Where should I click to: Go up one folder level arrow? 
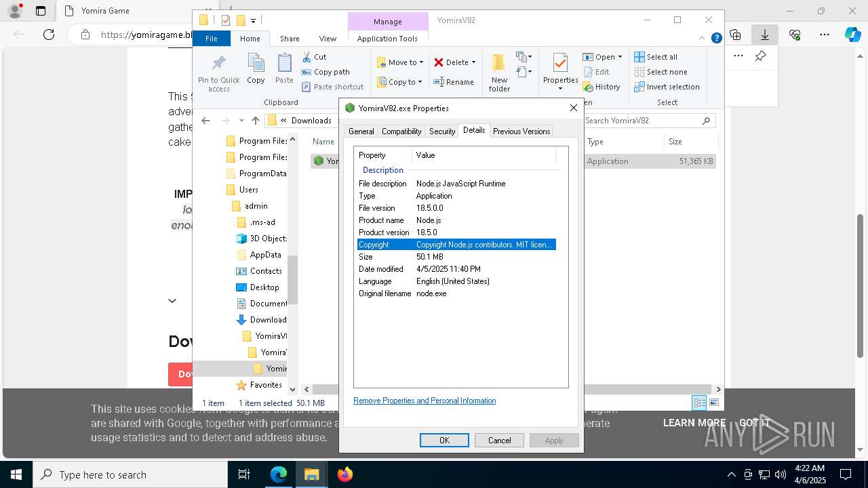(x=255, y=121)
